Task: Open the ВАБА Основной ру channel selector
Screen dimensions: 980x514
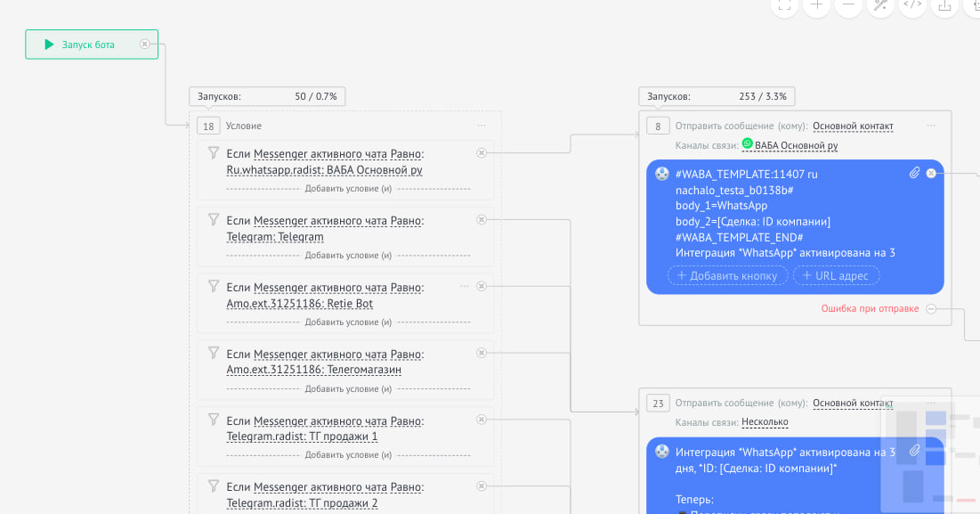Action: 797,146
